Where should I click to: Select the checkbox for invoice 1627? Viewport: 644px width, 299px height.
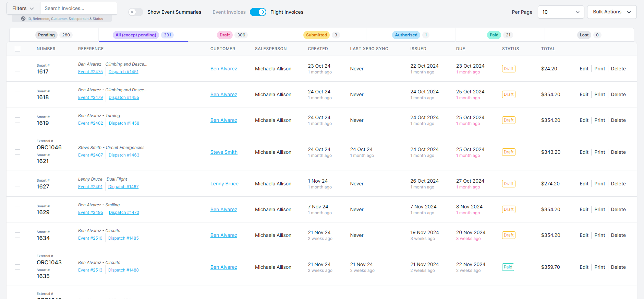tap(17, 184)
